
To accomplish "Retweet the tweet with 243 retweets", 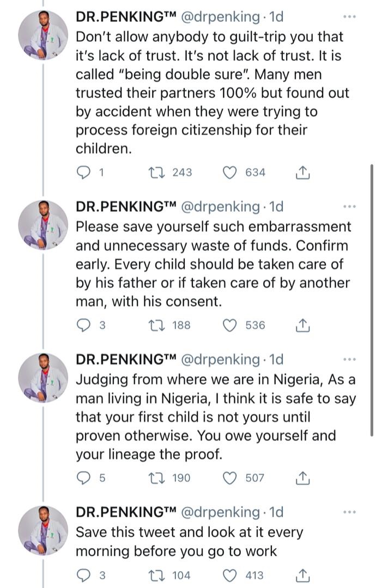I will coord(155,173).
